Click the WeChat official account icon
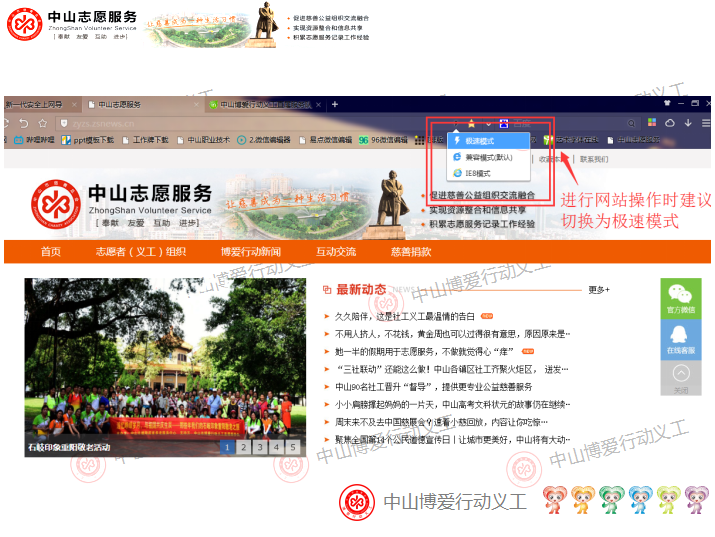 [680, 296]
